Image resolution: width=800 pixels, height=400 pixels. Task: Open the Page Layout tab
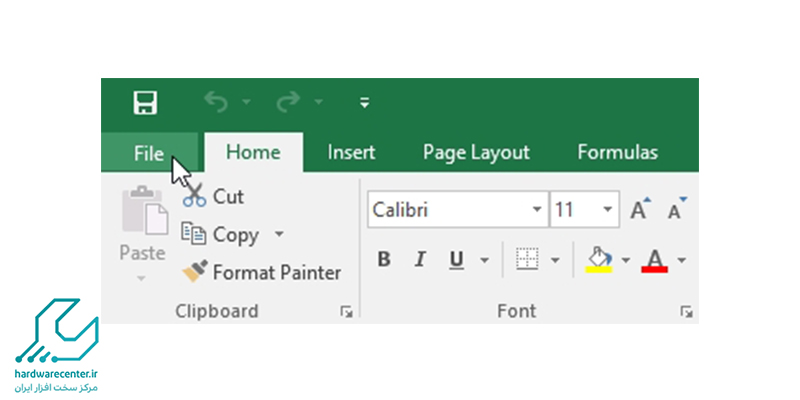(x=476, y=153)
